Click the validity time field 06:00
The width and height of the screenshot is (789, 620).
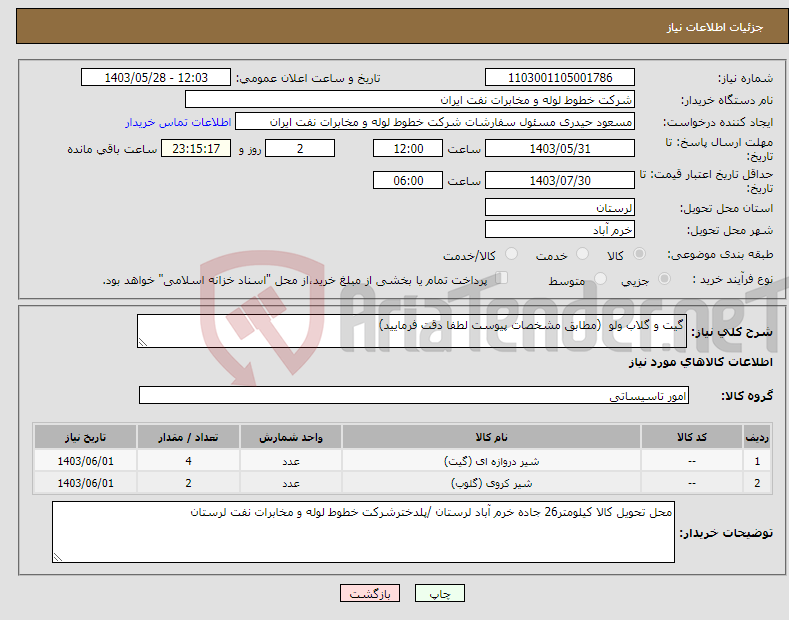pos(408,180)
